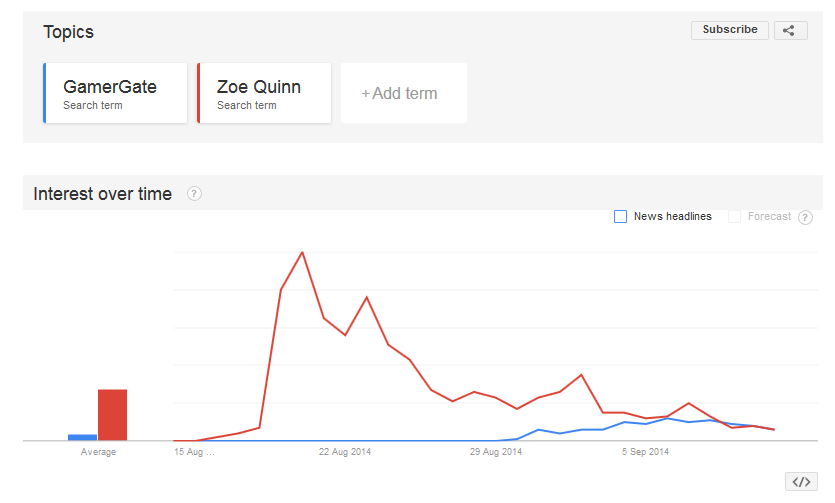The height and width of the screenshot is (503, 835).
Task: Click the Topics heading
Action: click(69, 32)
